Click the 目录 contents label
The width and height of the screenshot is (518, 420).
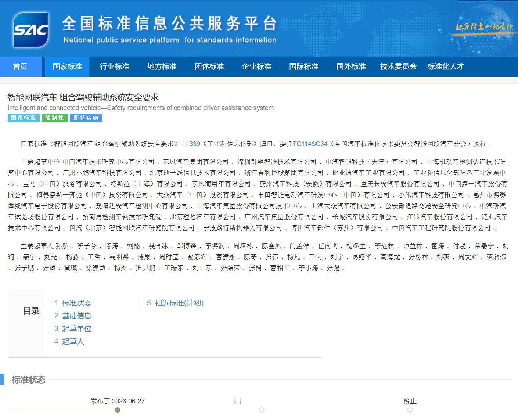[x=31, y=311]
